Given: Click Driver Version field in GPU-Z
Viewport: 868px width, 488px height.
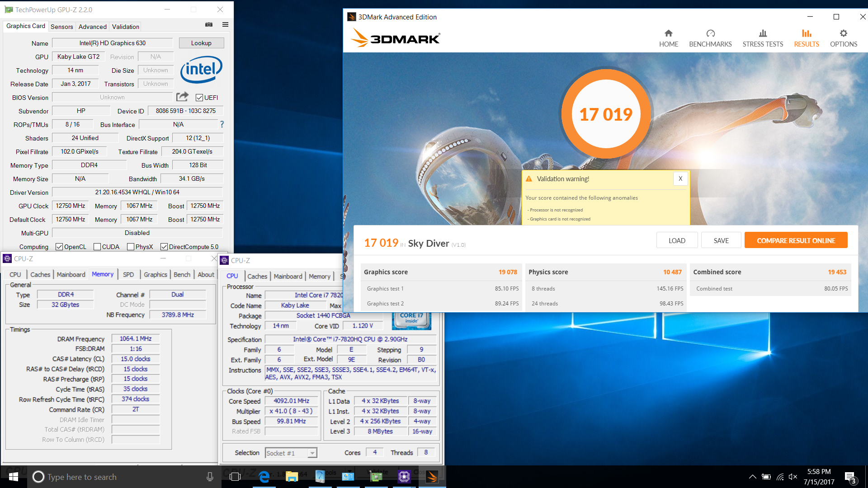Looking at the screenshot, I should tap(137, 192).
